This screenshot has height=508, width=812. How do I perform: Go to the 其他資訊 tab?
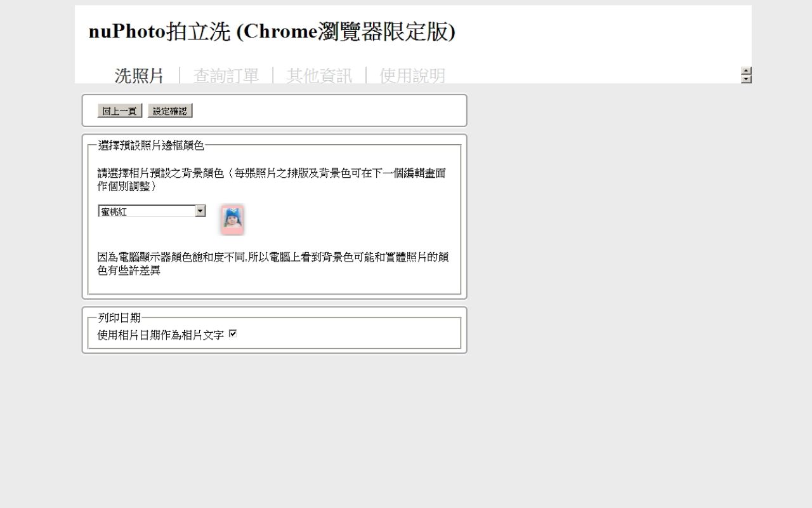319,76
